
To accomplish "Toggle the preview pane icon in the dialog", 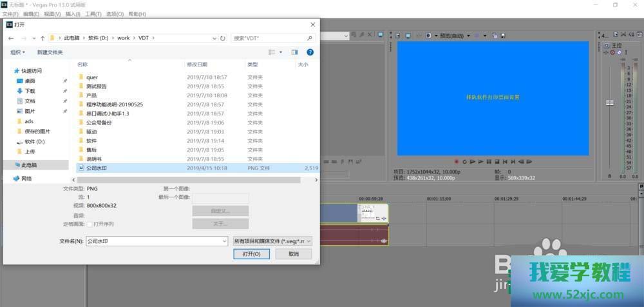I will [295, 52].
